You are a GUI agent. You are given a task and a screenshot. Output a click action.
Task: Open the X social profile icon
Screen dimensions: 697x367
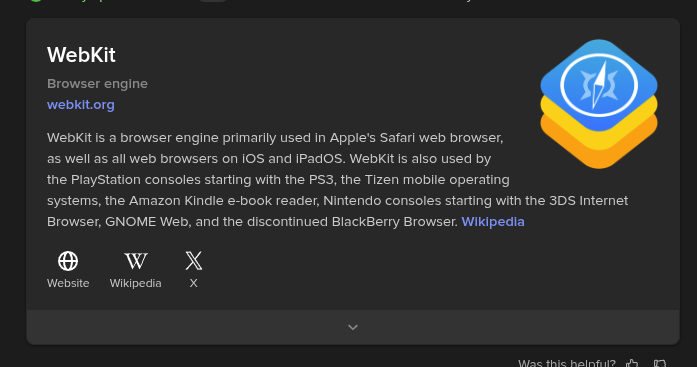point(193,261)
